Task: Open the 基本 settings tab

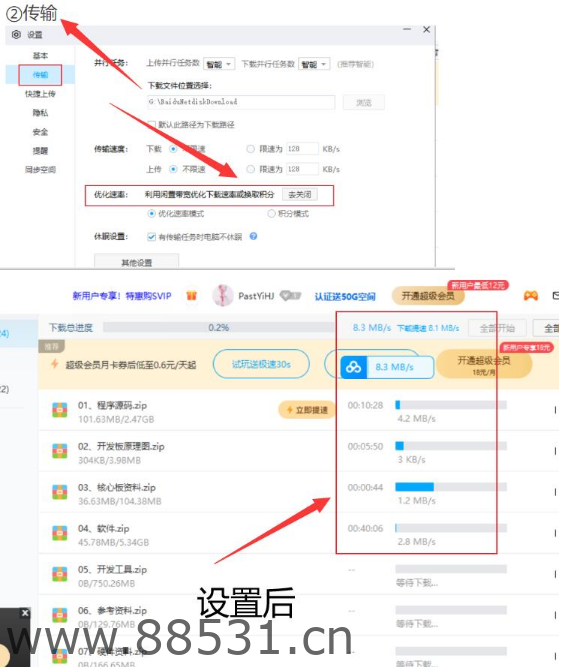Action: pyautogui.click(x=40, y=56)
